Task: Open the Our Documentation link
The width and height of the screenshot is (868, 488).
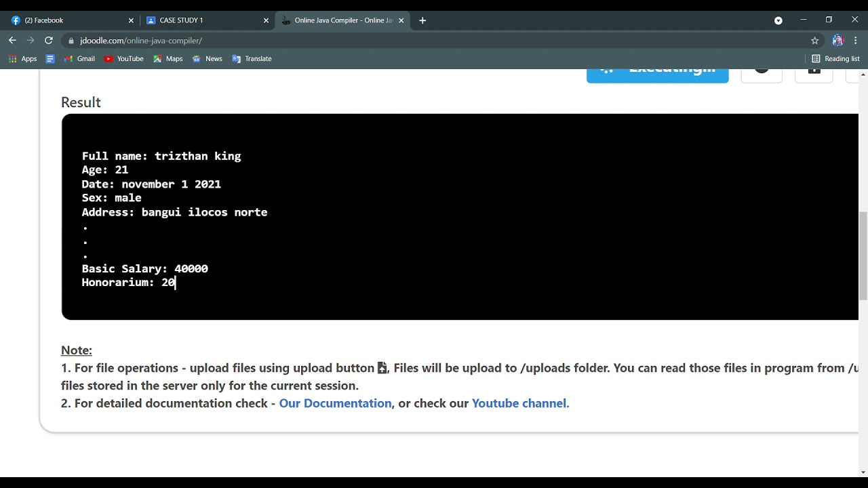Action: click(335, 403)
